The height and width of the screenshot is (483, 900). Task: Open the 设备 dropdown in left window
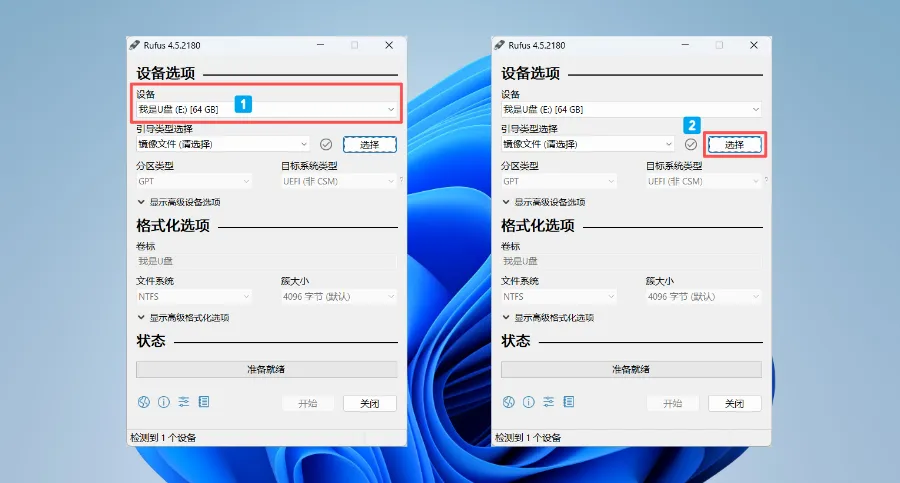[266, 109]
